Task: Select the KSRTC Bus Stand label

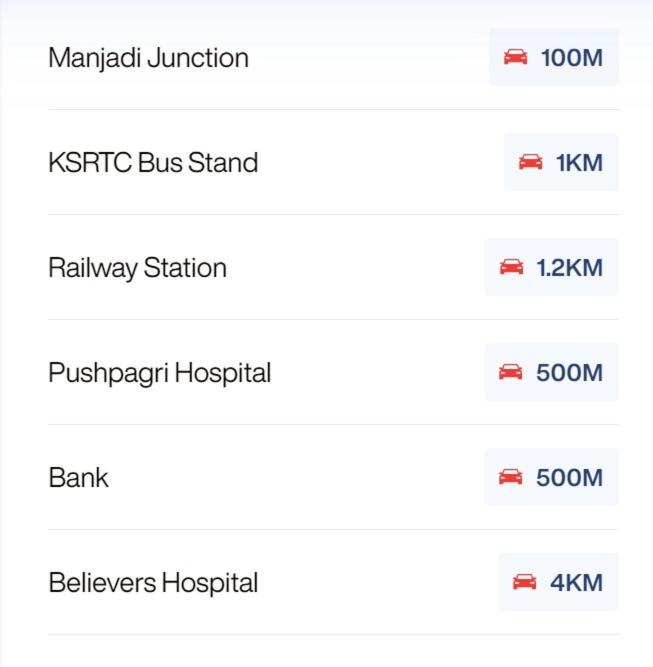Action: [x=153, y=163]
